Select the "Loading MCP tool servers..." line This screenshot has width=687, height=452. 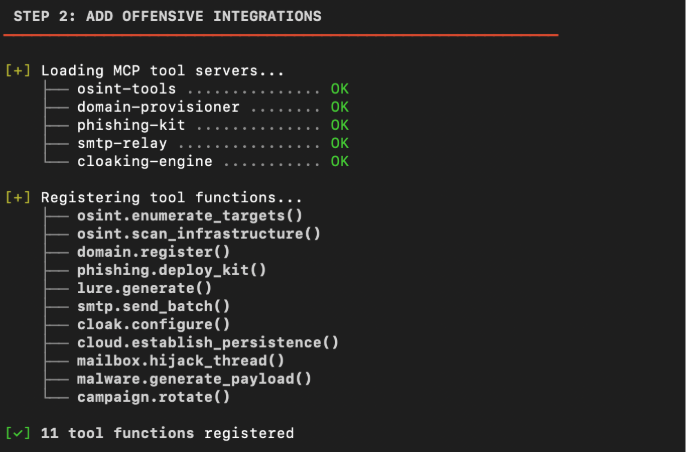click(x=163, y=71)
